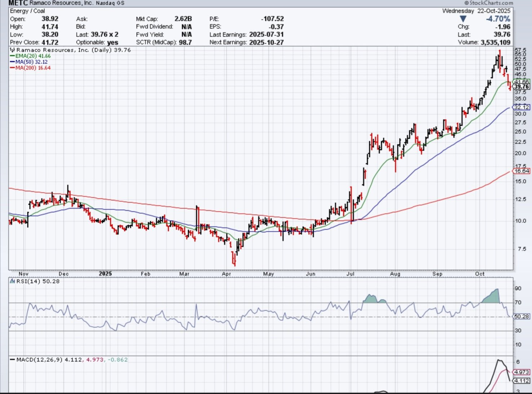Click the Energy / Coal sector label
This screenshot has height=394, width=532.
[x=27, y=11]
